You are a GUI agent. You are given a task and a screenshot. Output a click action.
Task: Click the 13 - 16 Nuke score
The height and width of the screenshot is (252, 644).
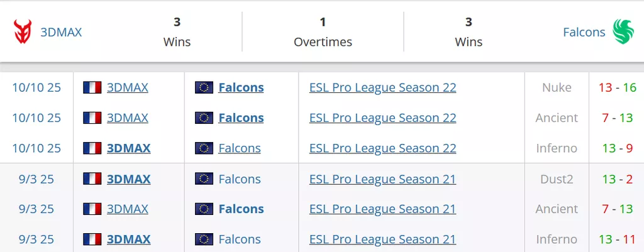click(x=618, y=87)
